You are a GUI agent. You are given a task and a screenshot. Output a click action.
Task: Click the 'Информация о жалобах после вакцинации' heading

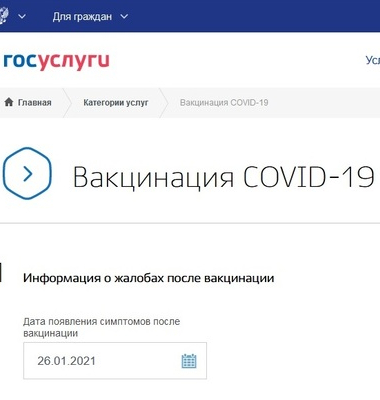point(149,278)
